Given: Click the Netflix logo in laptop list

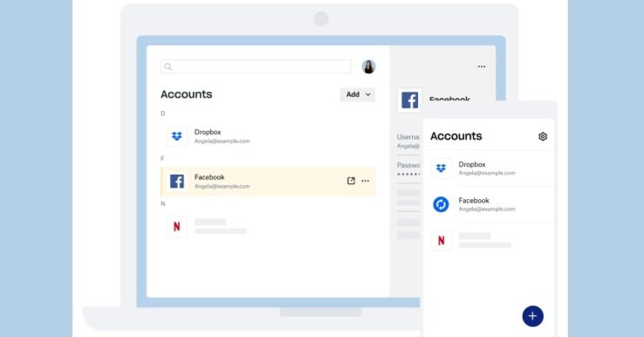Looking at the screenshot, I should coord(176,226).
